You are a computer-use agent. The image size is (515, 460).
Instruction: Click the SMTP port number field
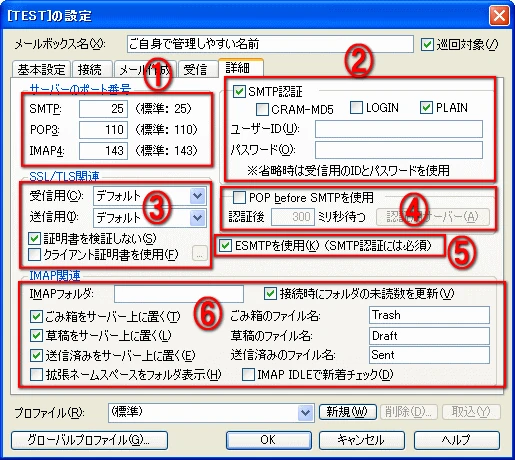tap(103, 109)
